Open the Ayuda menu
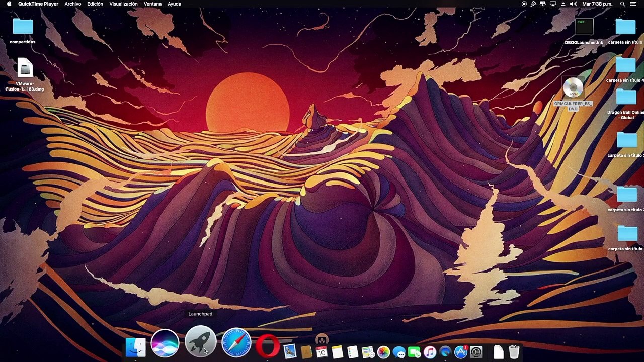Image resolution: width=644 pixels, height=362 pixels. pos(174,4)
